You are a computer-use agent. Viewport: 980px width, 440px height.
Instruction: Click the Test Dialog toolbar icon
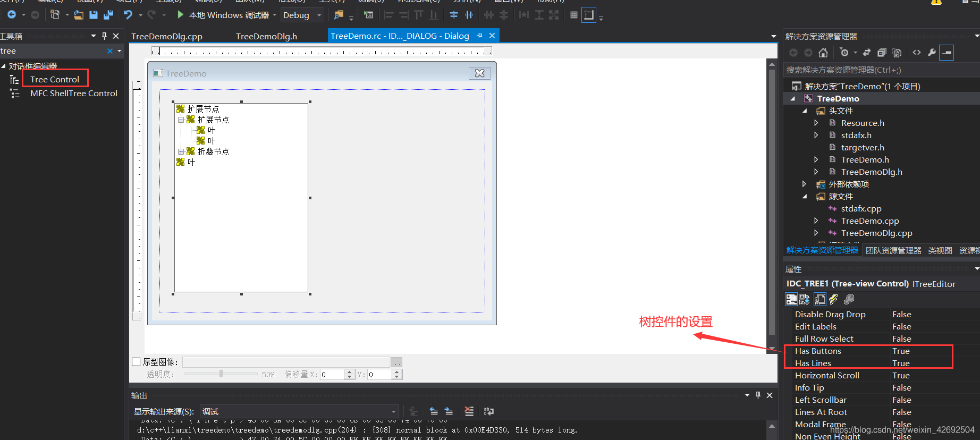coord(368,15)
